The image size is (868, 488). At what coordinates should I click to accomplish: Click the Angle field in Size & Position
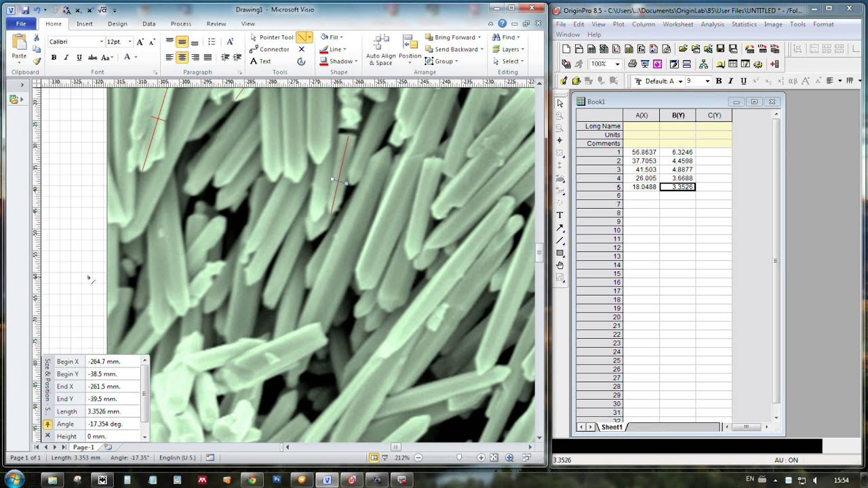113,424
